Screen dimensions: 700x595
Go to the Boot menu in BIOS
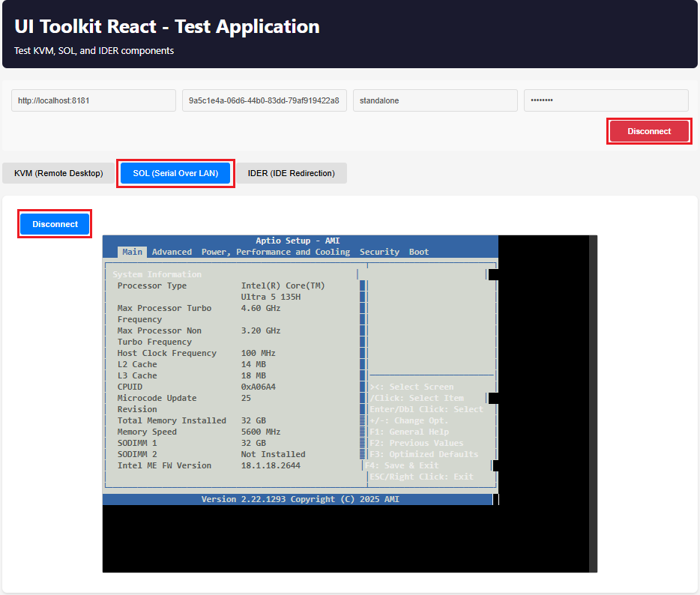[419, 252]
